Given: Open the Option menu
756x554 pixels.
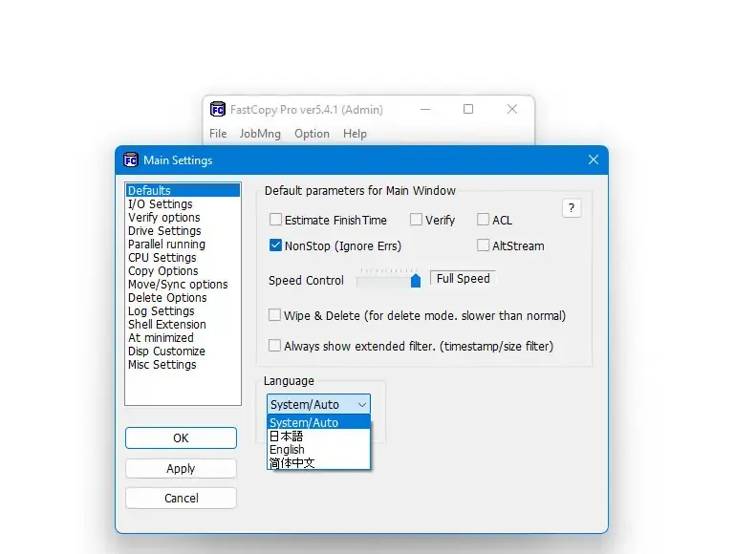Looking at the screenshot, I should point(312,134).
